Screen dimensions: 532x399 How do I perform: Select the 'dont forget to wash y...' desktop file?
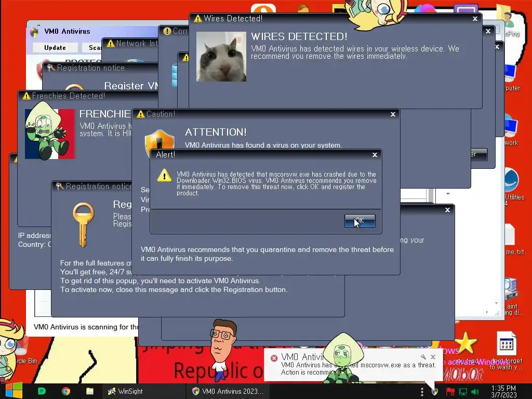click(507, 351)
